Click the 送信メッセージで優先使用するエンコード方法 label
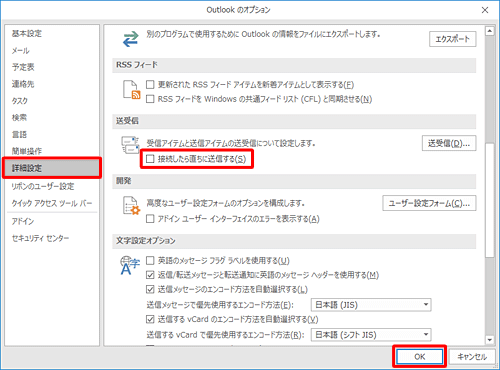The width and height of the screenshot is (500, 370). click(220, 305)
